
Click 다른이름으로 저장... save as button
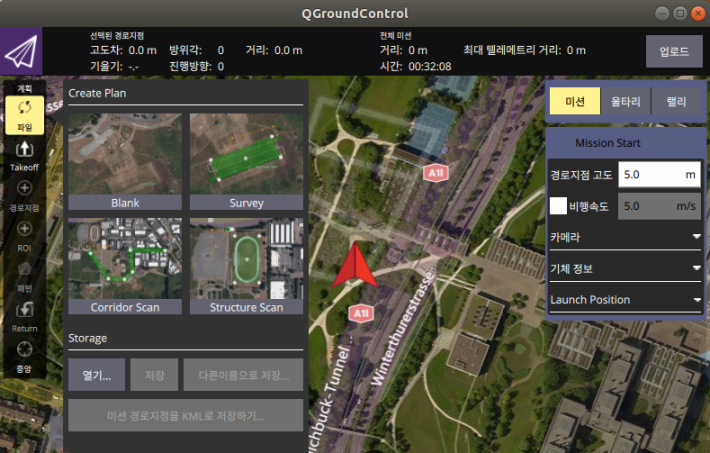243,375
